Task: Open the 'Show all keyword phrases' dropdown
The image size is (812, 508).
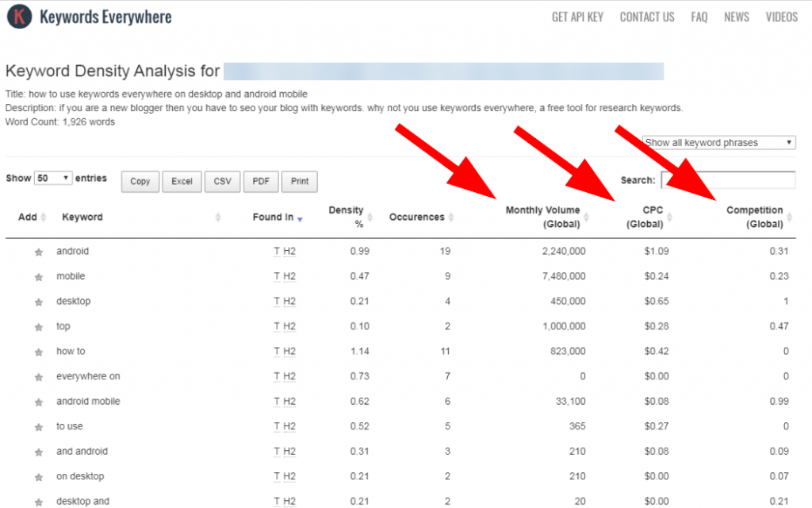Action: point(718,143)
